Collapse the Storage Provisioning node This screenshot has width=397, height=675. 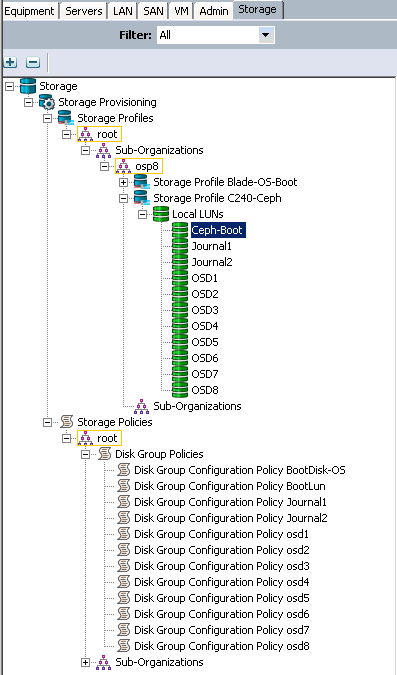click(28, 102)
